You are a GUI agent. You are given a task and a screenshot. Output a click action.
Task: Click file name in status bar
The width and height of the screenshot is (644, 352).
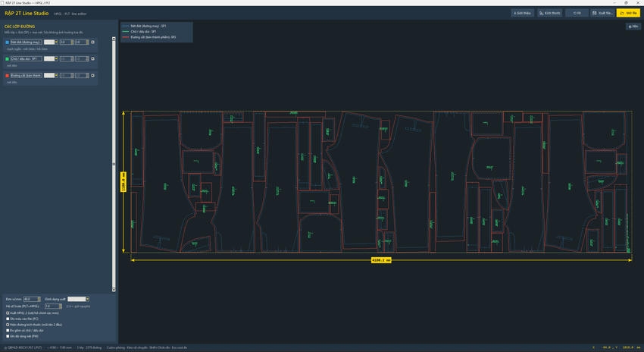25,348
